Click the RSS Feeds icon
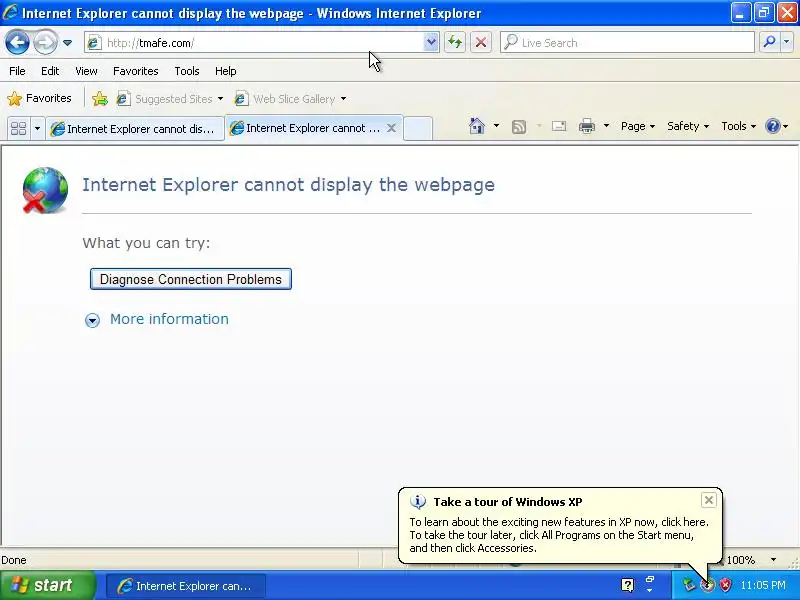Image resolution: width=800 pixels, height=600 pixels. click(x=519, y=126)
